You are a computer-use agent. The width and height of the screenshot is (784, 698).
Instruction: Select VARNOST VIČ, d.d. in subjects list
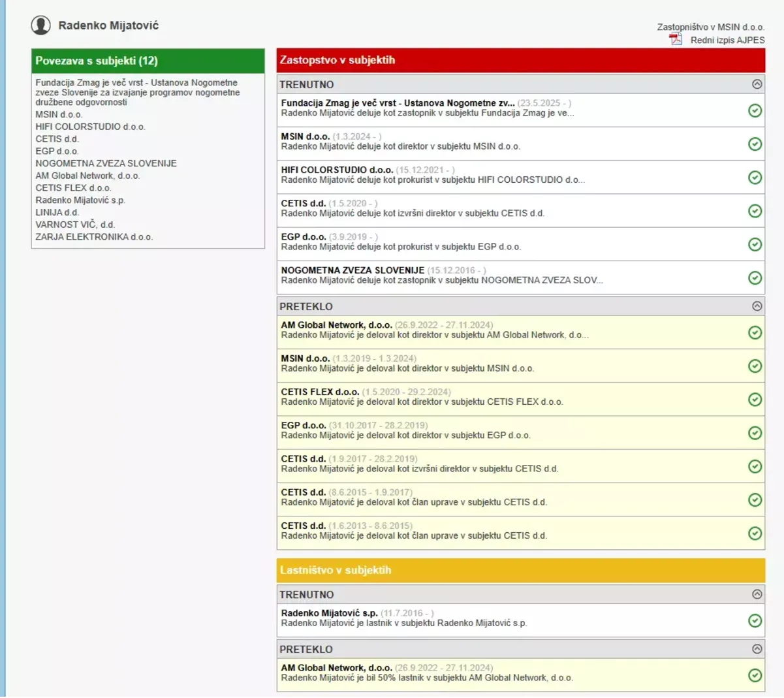coord(75,225)
